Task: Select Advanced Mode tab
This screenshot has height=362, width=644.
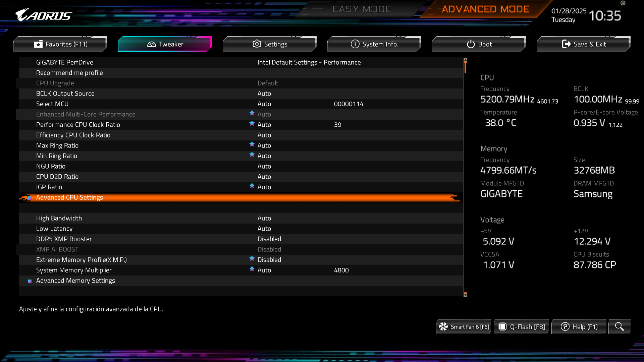Action: click(485, 9)
